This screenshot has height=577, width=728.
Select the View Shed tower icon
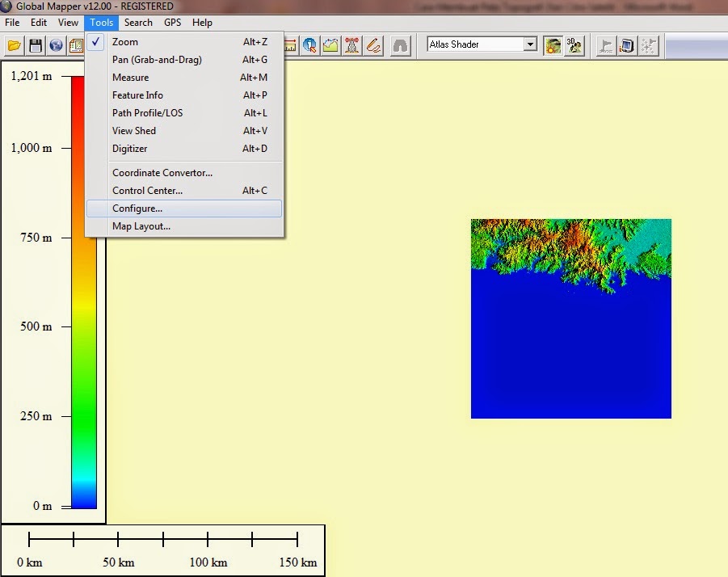pyautogui.click(x=352, y=45)
